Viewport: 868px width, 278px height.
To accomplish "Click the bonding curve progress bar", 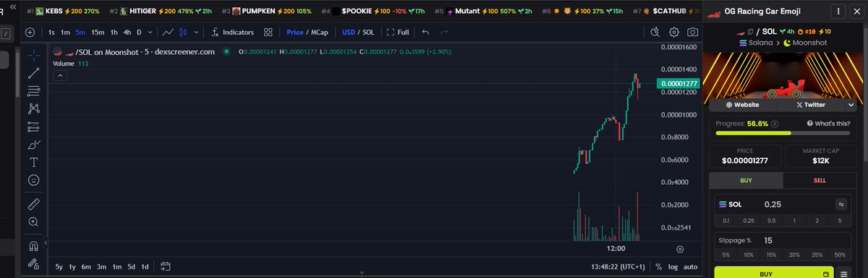I will tap(783, 133).
